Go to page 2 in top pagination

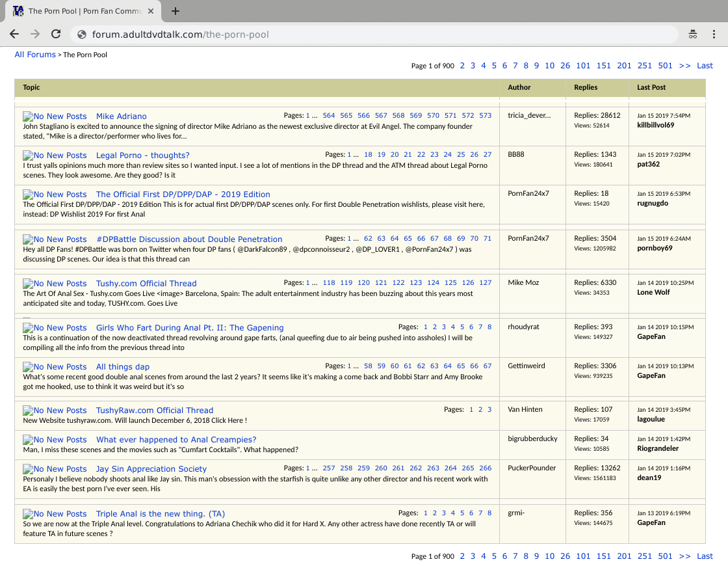point(462,66)
